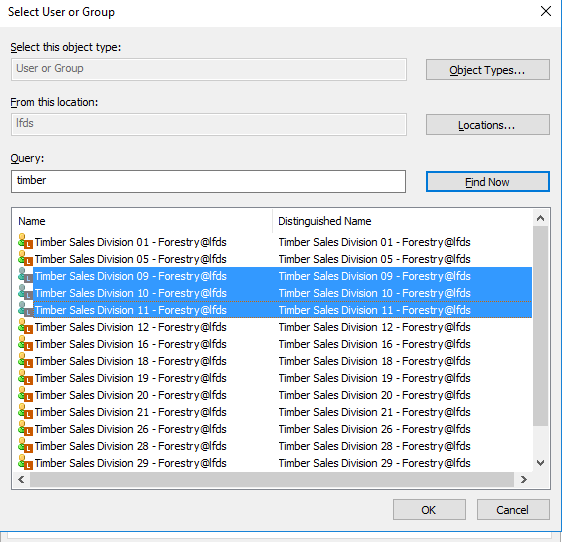Image resolution: width=568 pixels, height=542 pixels.
Task: Click group icon for Timber Sales Division 05
Action: [x=25, y=259]
